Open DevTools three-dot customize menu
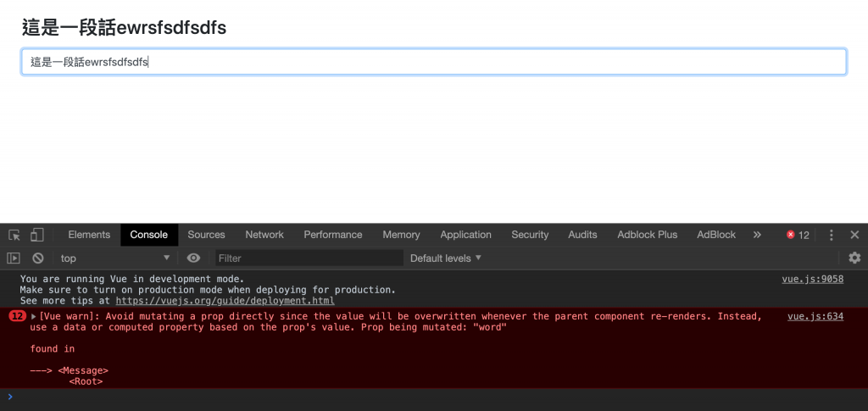Image resolution: width=868 pixels, height=411 pixels. tap(831, 235)
